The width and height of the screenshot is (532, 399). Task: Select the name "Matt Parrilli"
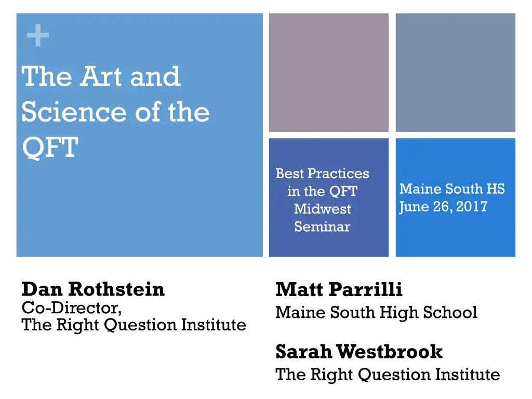(x=339, y=289)
